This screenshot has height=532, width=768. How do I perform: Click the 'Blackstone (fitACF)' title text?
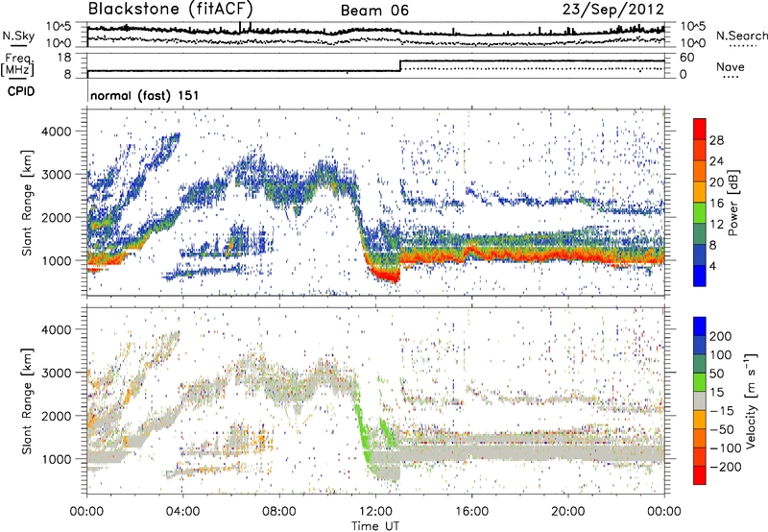click(x=170, y=9)
